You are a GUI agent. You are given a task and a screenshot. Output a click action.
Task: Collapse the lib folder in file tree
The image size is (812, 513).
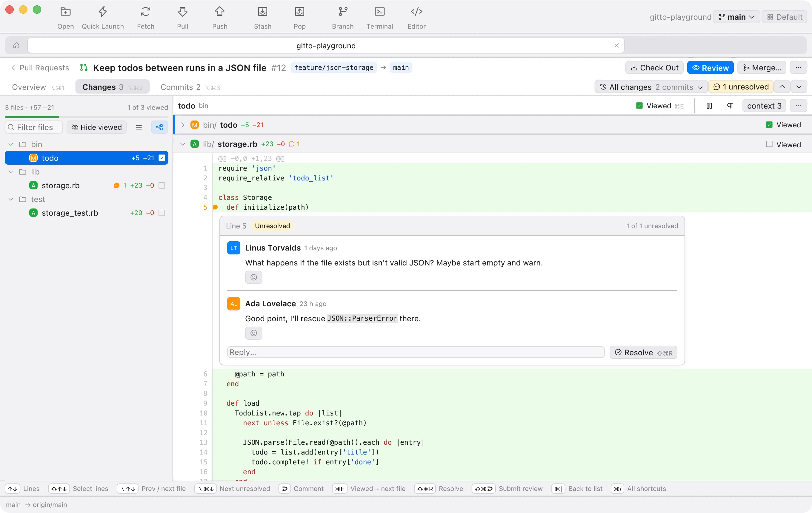[x=11, y=172]
